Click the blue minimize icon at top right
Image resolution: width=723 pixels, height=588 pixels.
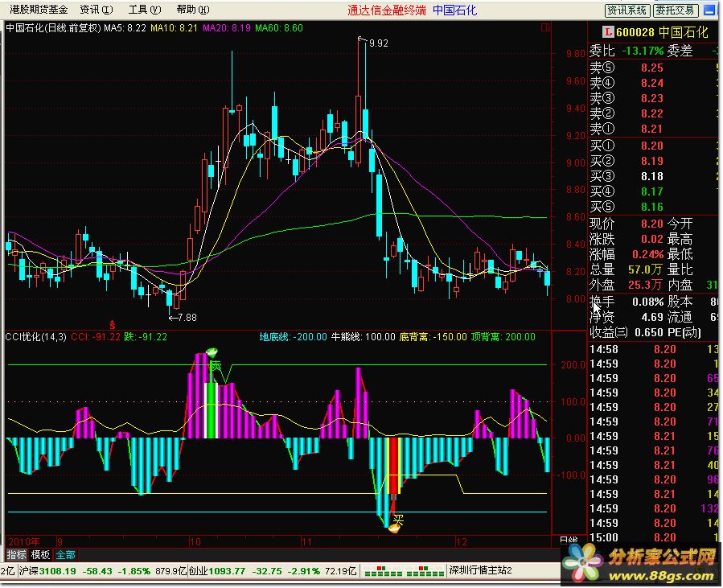(711, 10)
